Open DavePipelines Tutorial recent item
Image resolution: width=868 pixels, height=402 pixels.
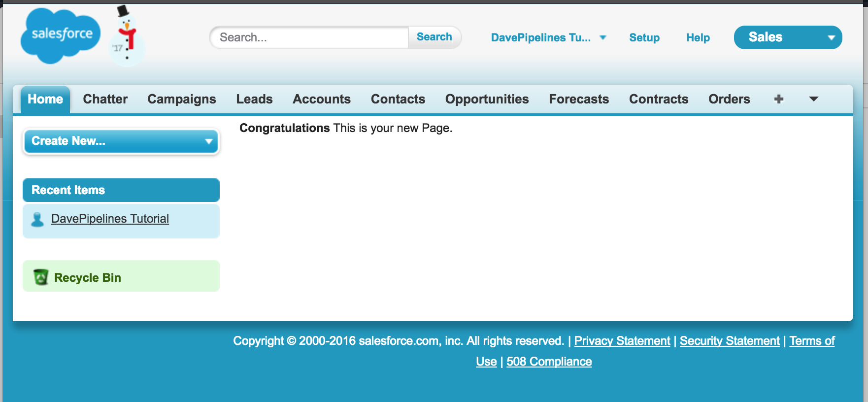pos(110,219)
